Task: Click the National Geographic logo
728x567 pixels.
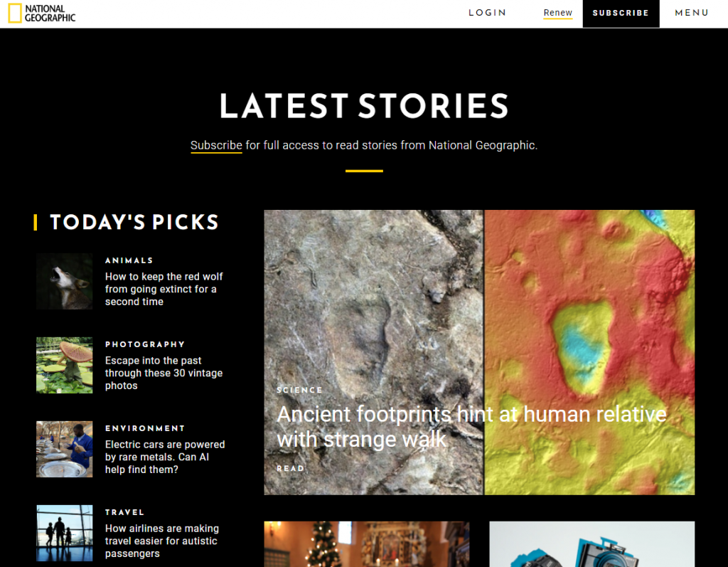Action: click(x=42, y=13)
